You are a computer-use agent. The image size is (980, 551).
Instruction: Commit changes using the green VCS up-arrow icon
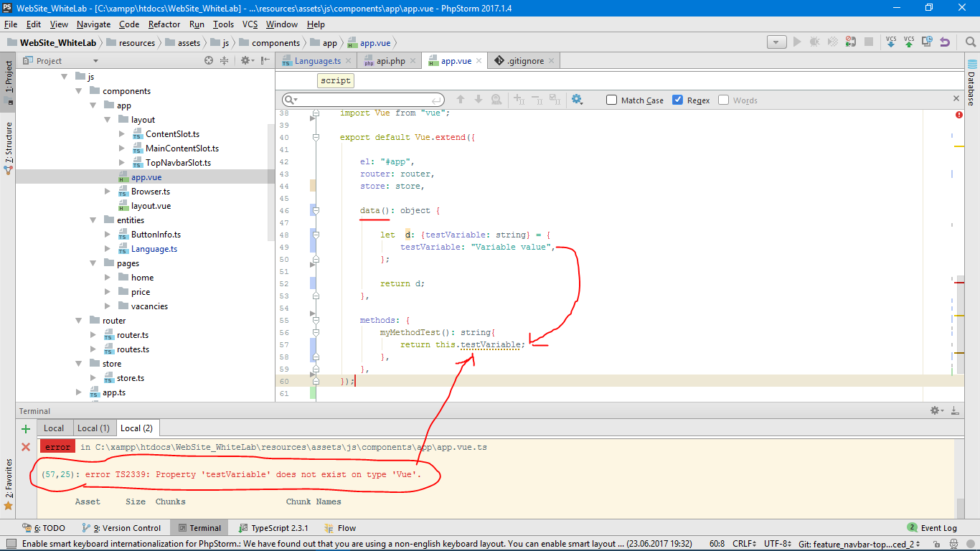pyautogui.click(x=908, y=43)
